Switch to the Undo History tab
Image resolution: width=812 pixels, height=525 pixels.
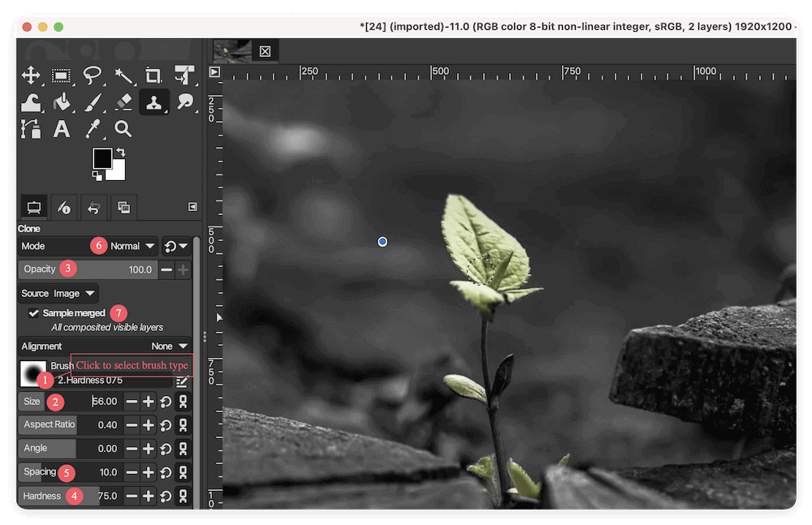(93, 208)
